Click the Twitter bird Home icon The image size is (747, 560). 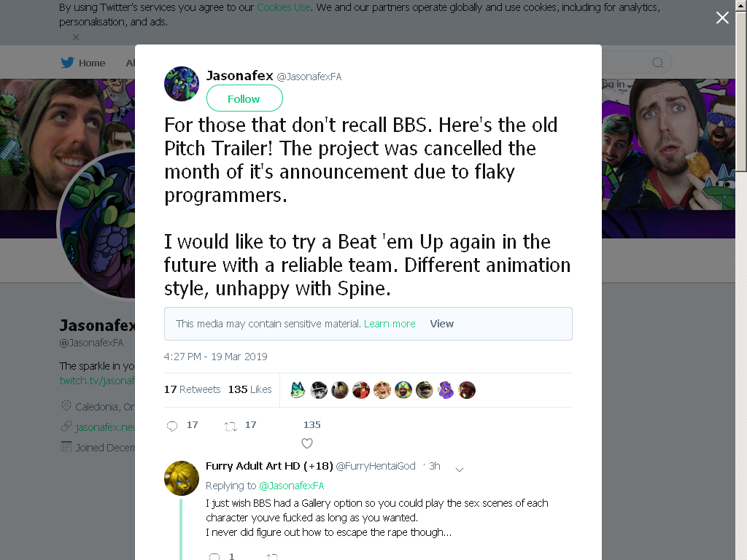pos(67,63)
